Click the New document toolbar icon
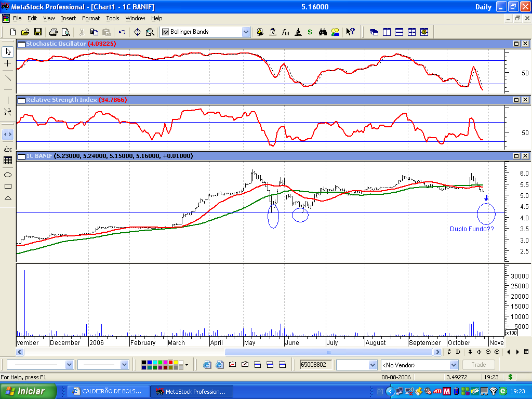 (x=12, y=32)
